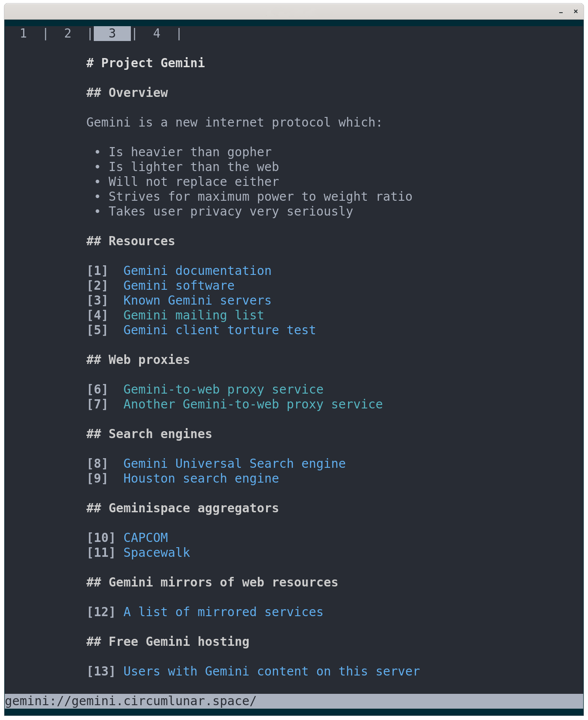Viewport: 588px width, 720px height.
Task: Open the CAPCOM aggregator link
Action: tap(146, 538)
